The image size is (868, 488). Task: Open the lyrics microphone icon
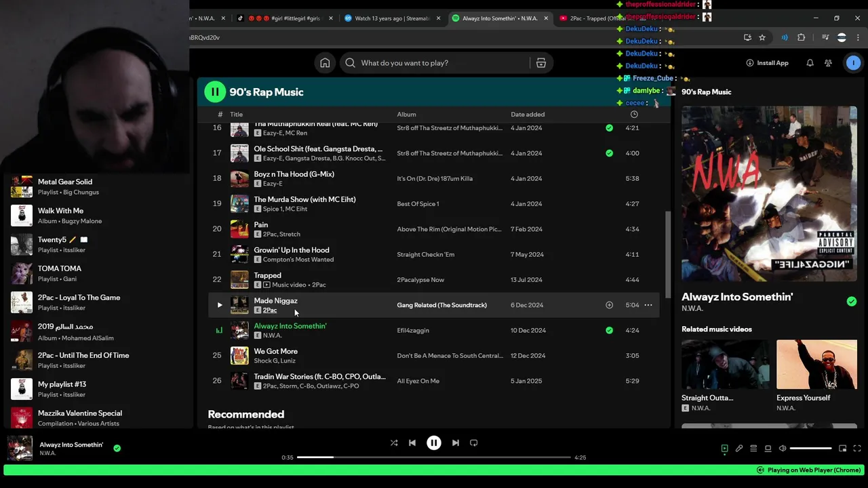point(739,448)
